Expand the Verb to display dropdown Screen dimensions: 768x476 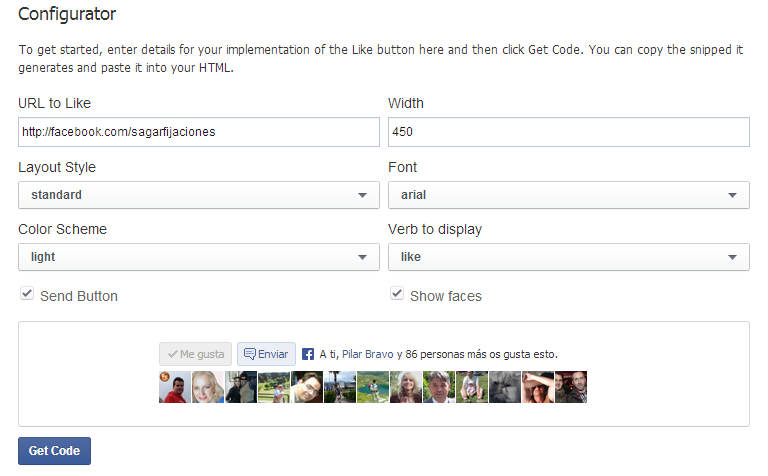(569, 257)
